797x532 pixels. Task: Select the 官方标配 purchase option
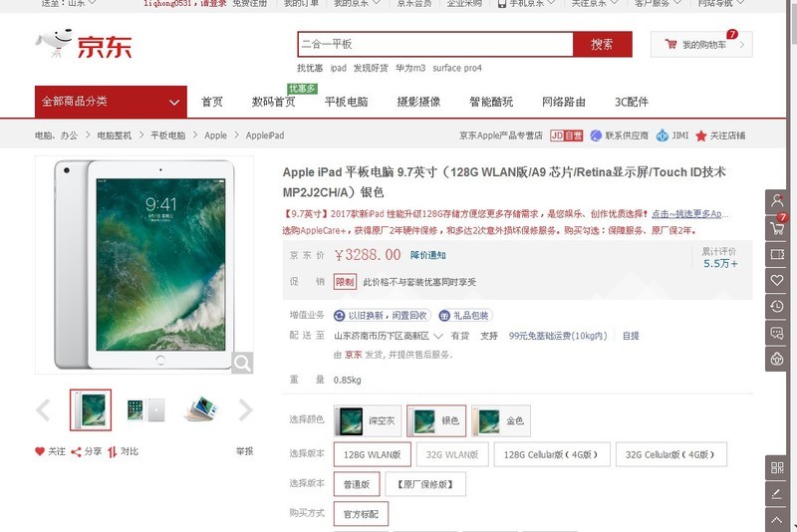click(x=361, y=514)
